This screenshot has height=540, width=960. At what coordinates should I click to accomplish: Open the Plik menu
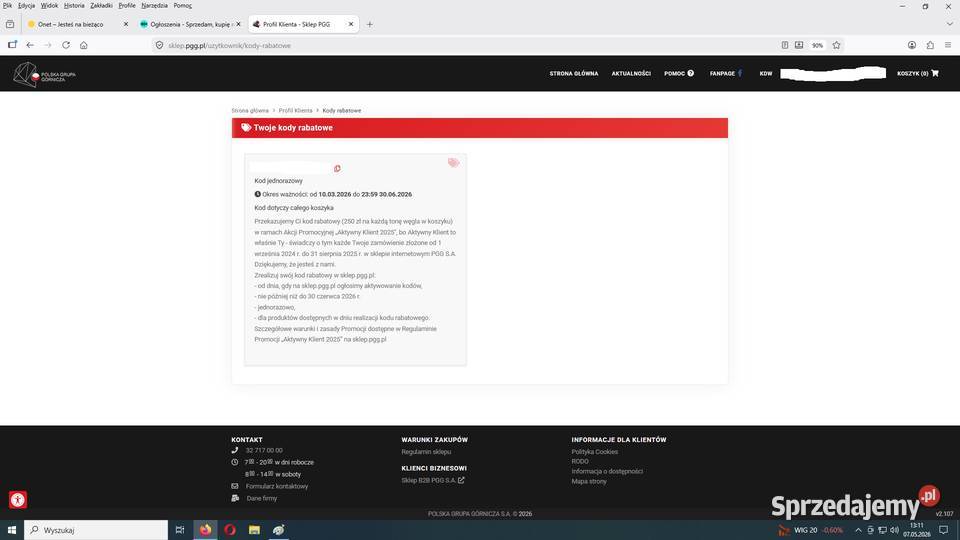pyautogui.click(x=7, y=6)
